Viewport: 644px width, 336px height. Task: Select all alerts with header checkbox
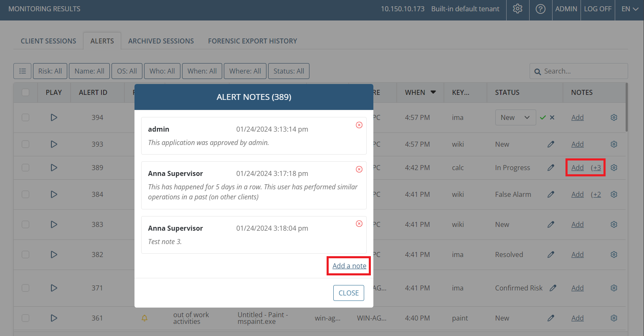pyautogui.click(x=25, y=92)
